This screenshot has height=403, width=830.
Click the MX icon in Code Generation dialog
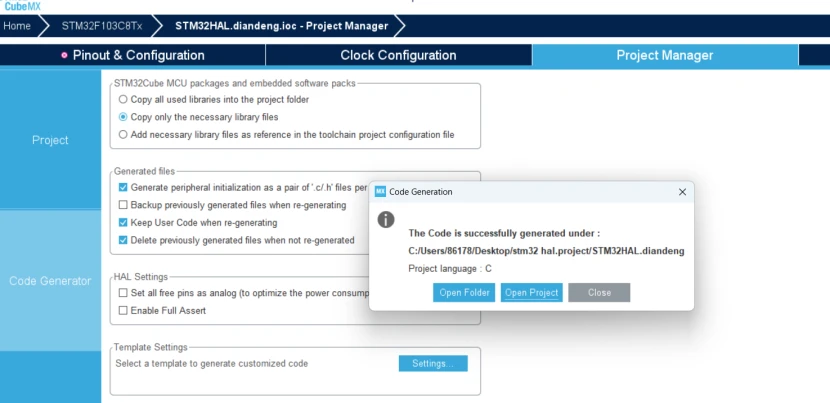click(380, 192)
